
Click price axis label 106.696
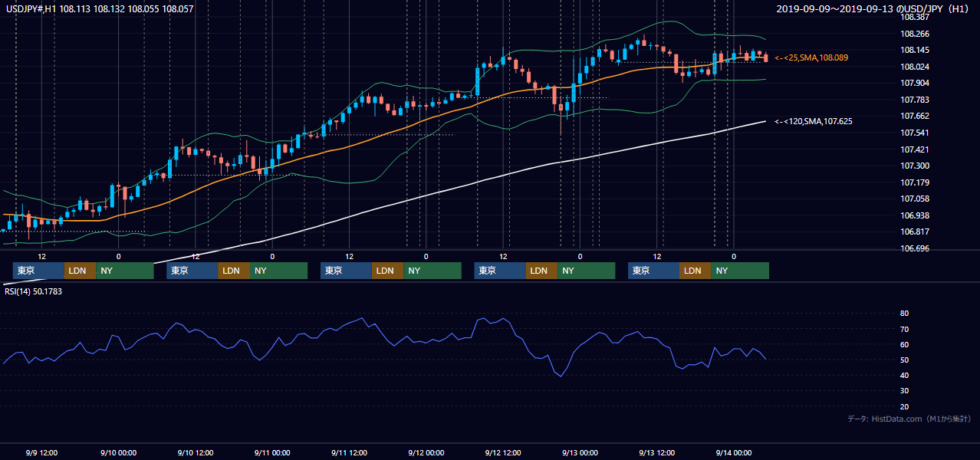point(915,248)
